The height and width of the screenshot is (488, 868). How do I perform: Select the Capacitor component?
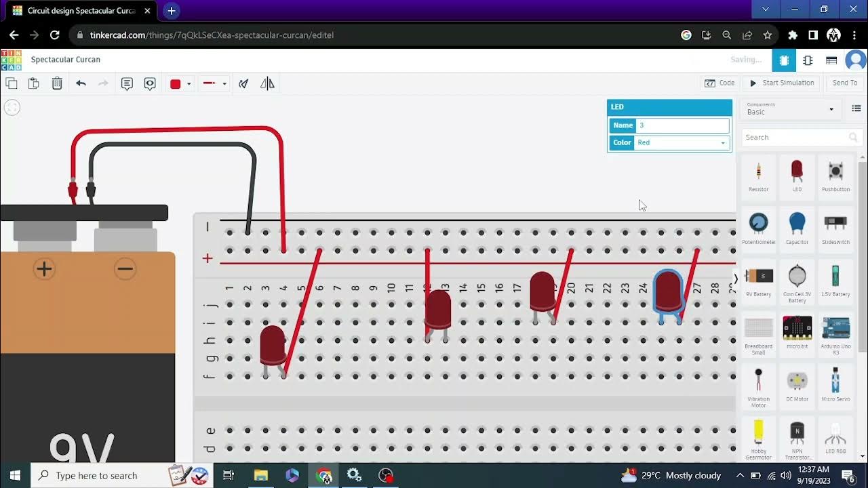(x=797, y=228)
